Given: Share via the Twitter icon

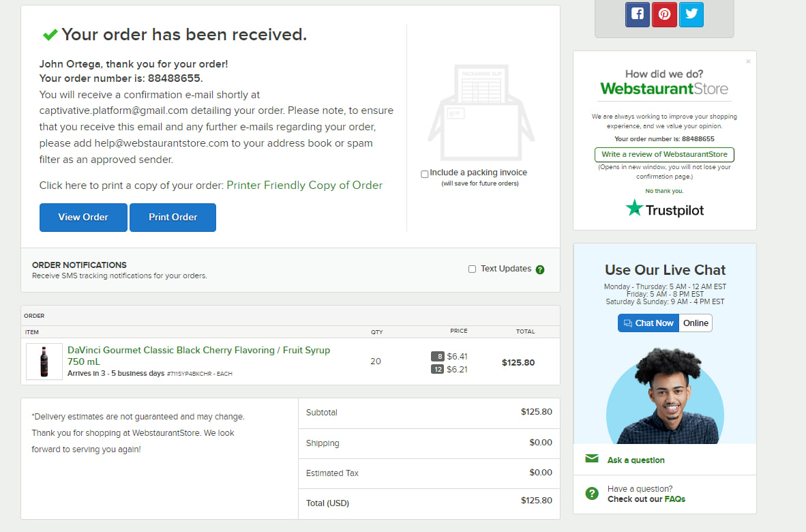Looking at the screenshot, I should click(691, 14).
